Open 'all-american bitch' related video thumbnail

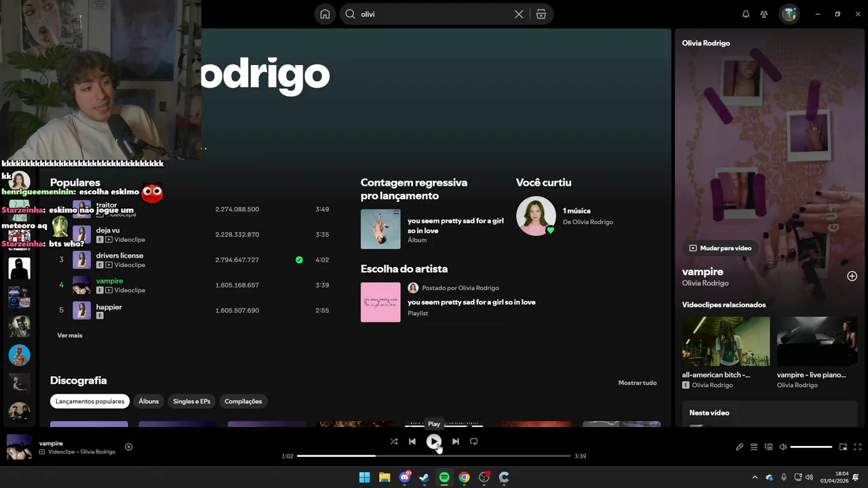pos(726,342)
